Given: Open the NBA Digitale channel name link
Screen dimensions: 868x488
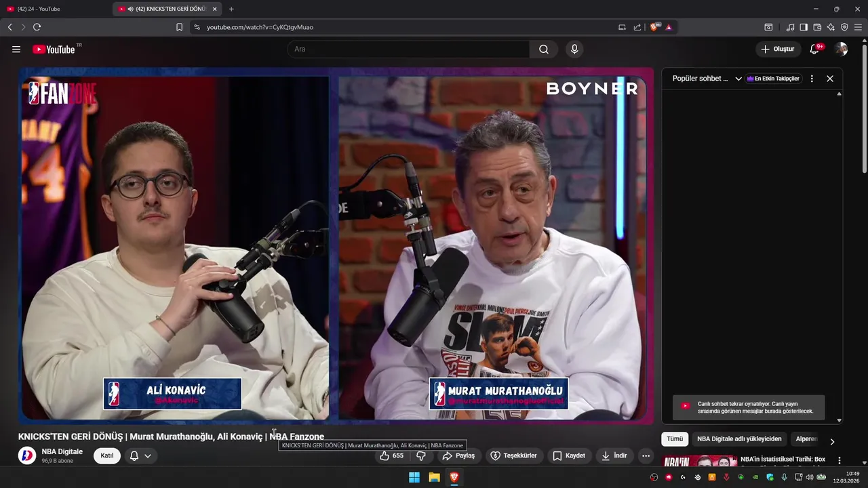Looking at the screenshot, I should coord(62,451).
